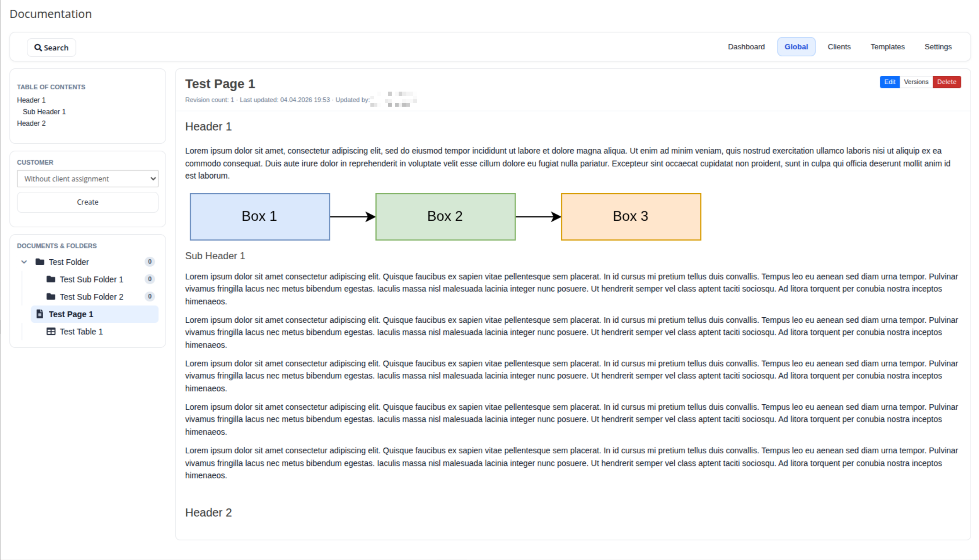Click the Test Folder count badge

(x=150, y=262)
